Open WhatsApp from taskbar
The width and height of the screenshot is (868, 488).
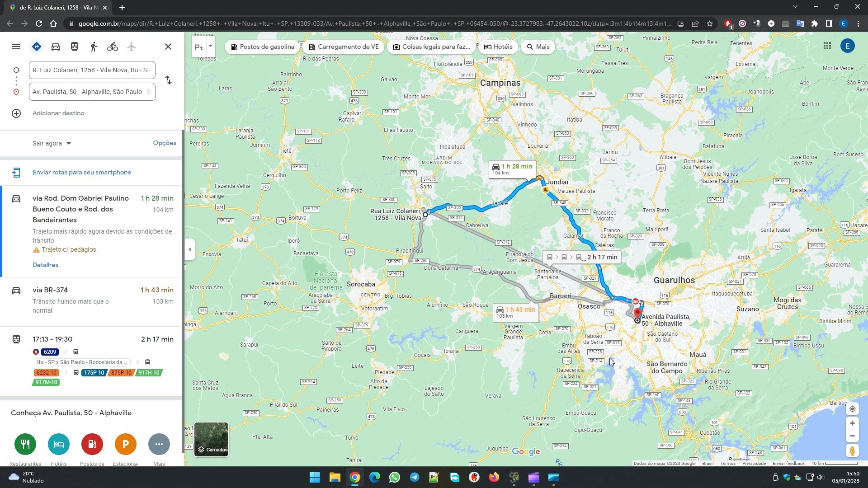click(x=395, y=477)
